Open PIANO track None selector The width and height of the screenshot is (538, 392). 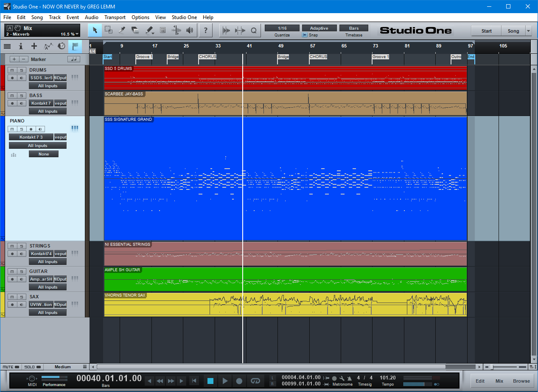click(x=44, y=154)
